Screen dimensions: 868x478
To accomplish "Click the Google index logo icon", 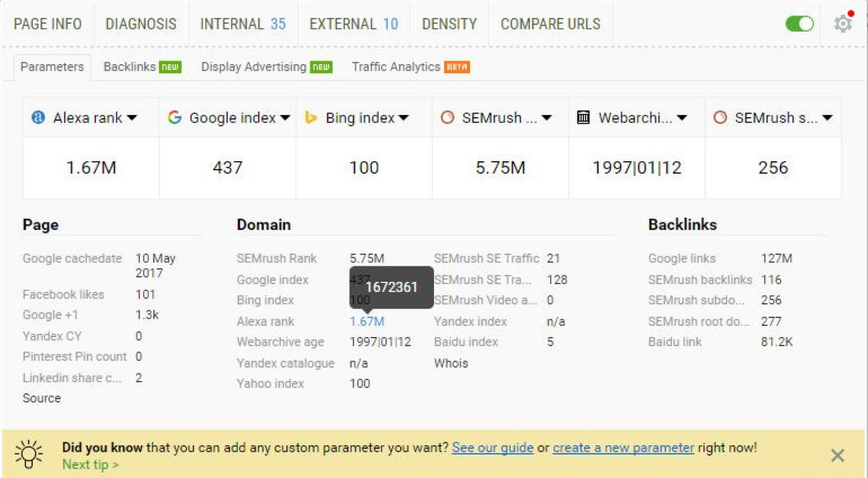I will click(x=175, y=117).
